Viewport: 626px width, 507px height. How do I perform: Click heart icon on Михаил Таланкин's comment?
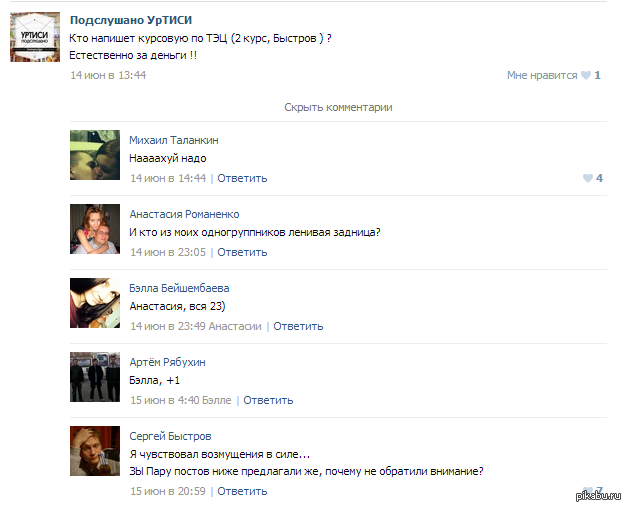[x=588, y=178]
